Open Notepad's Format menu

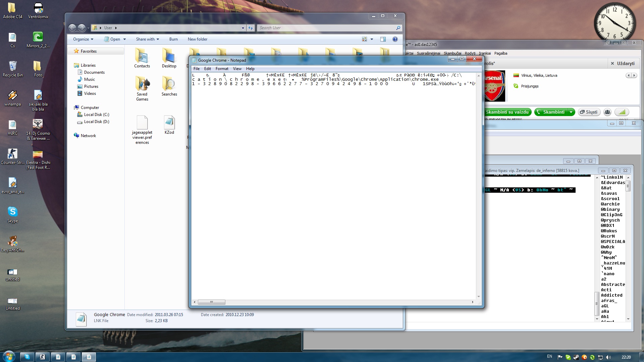(x=222, y=69)
